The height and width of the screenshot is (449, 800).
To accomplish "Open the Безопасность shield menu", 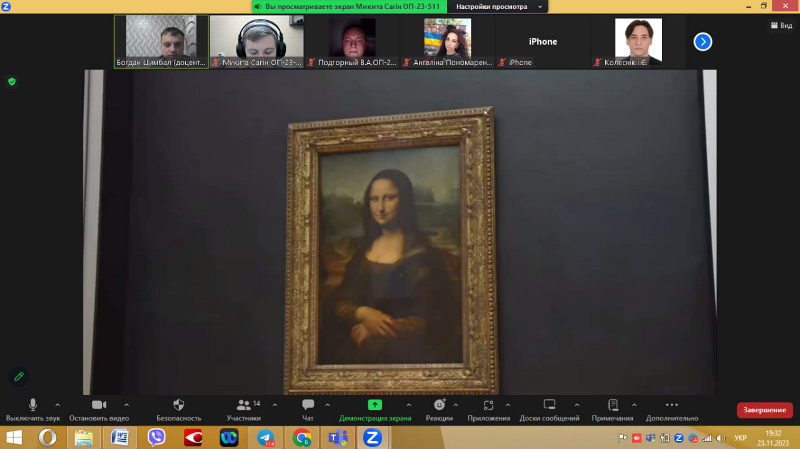I will point(179,410).
